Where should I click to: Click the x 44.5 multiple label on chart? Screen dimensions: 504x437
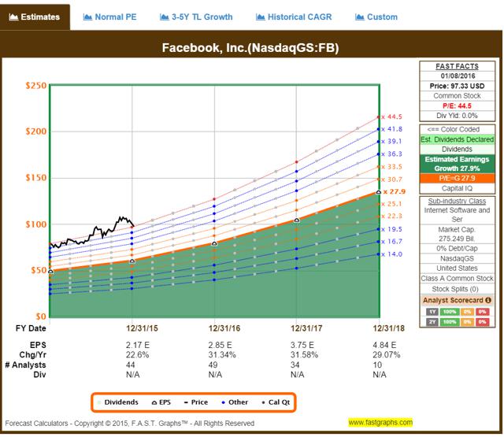point(392,117)
